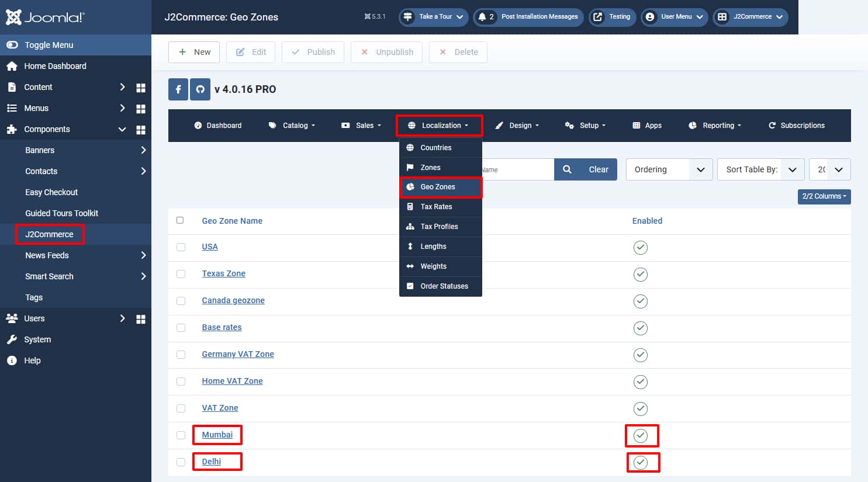This screenshot has width=868, height=482.
Task: Toggle enabled status for VAT Zone
Action: [x=641, y=409]
